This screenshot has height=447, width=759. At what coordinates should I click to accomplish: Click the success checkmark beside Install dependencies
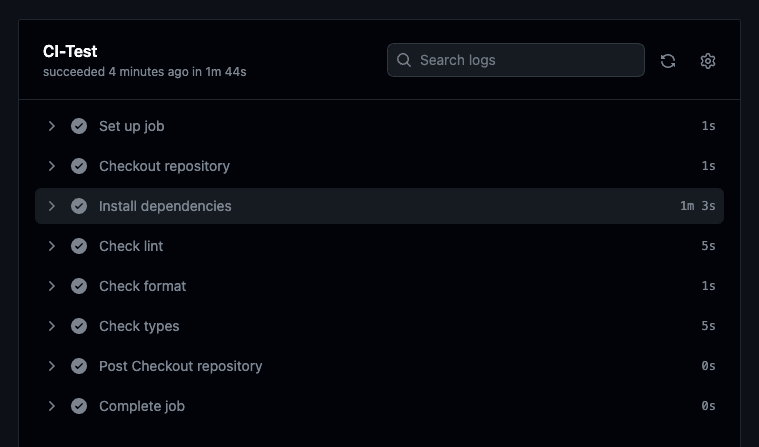pos(79,206)
